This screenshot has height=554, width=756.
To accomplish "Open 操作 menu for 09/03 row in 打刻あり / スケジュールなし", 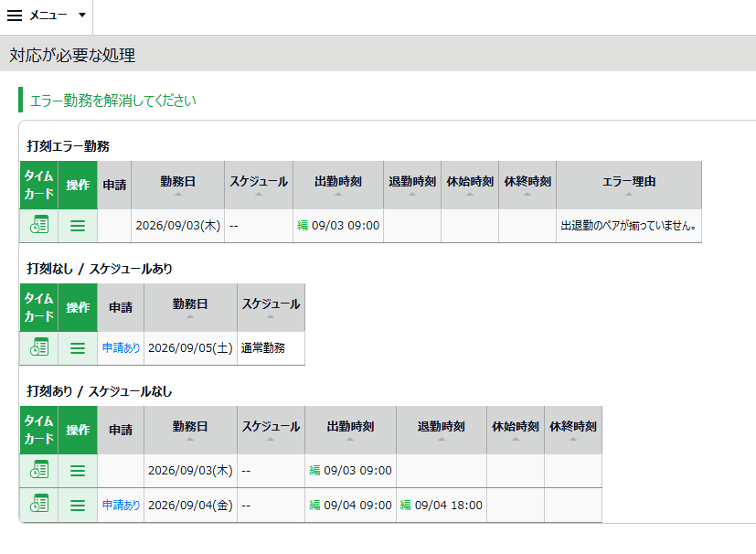I will (78, 470).
